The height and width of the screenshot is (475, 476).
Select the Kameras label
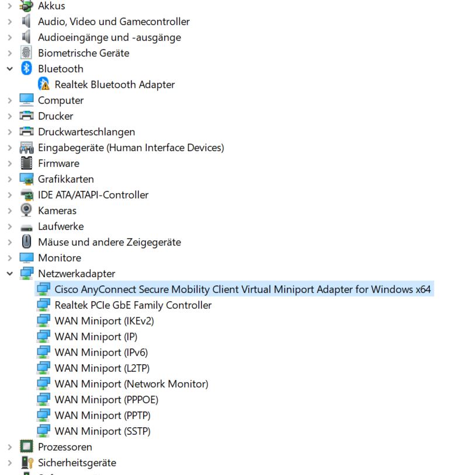[x=57, y=211]
